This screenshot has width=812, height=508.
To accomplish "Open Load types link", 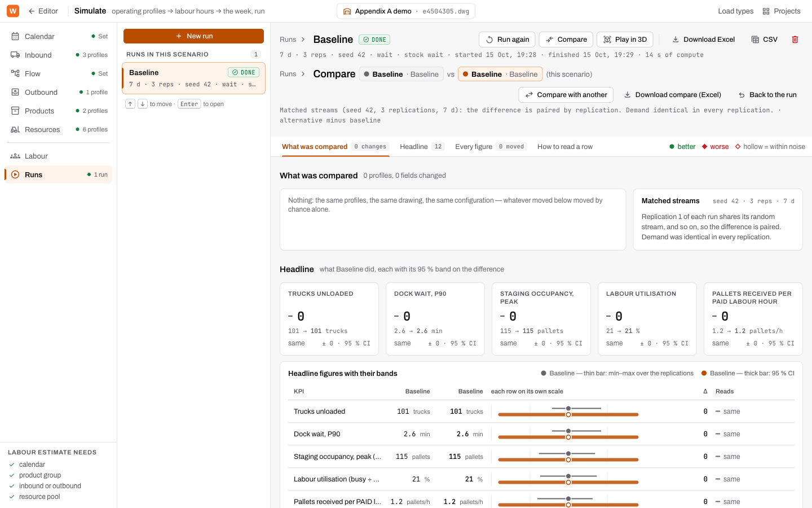I will (735, 11).
